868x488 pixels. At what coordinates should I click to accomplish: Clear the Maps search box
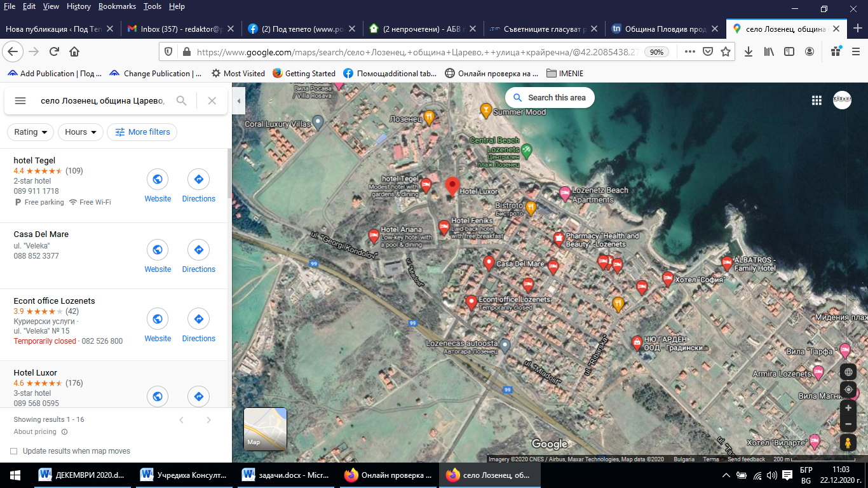click(x=212, y=100)
